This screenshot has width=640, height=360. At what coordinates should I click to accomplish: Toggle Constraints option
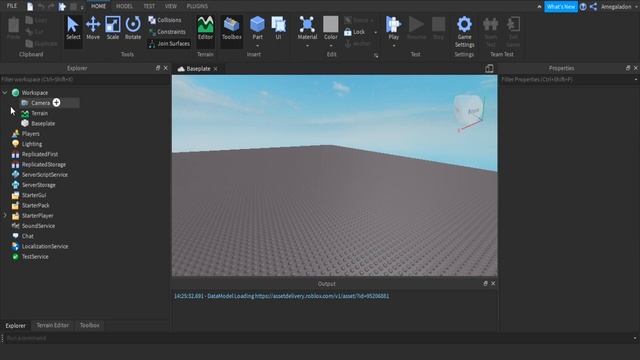point(167,31)
